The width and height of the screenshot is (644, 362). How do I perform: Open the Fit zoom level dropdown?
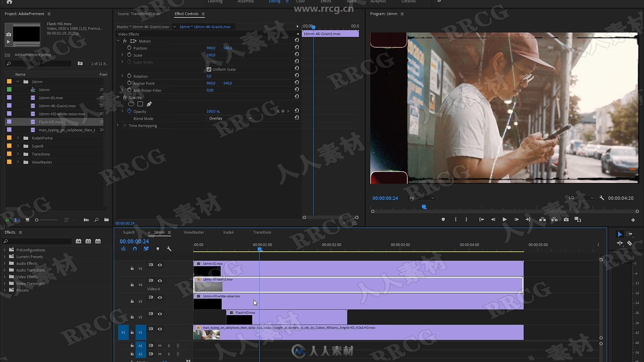[421, 198]
